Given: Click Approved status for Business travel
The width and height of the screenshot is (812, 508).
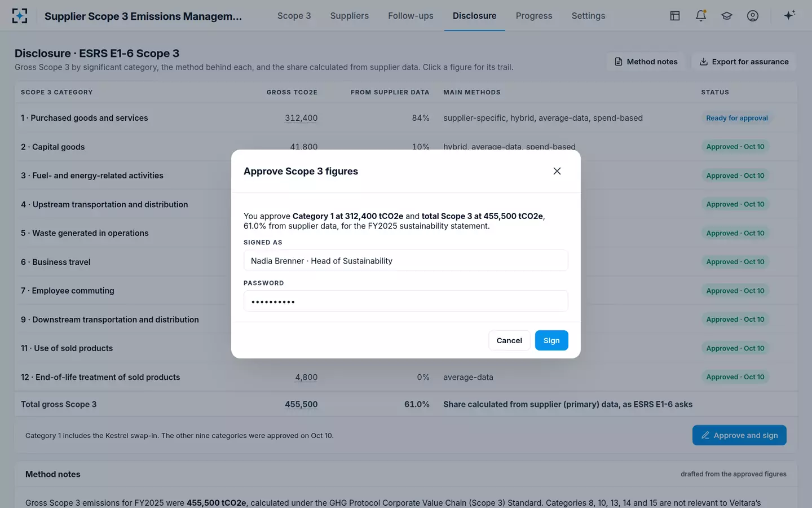Looking at the screenshot, I should point(735,262).
